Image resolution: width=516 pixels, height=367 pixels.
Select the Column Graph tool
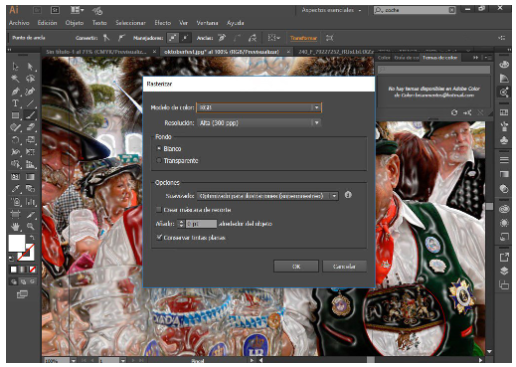pyautogui.click(x=30, y=202)
